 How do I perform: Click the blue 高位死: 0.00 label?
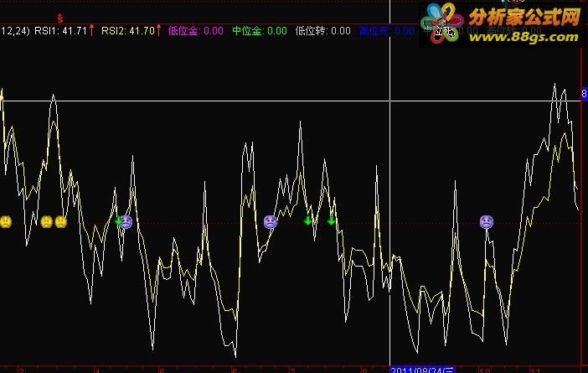(x=387, y=31)
